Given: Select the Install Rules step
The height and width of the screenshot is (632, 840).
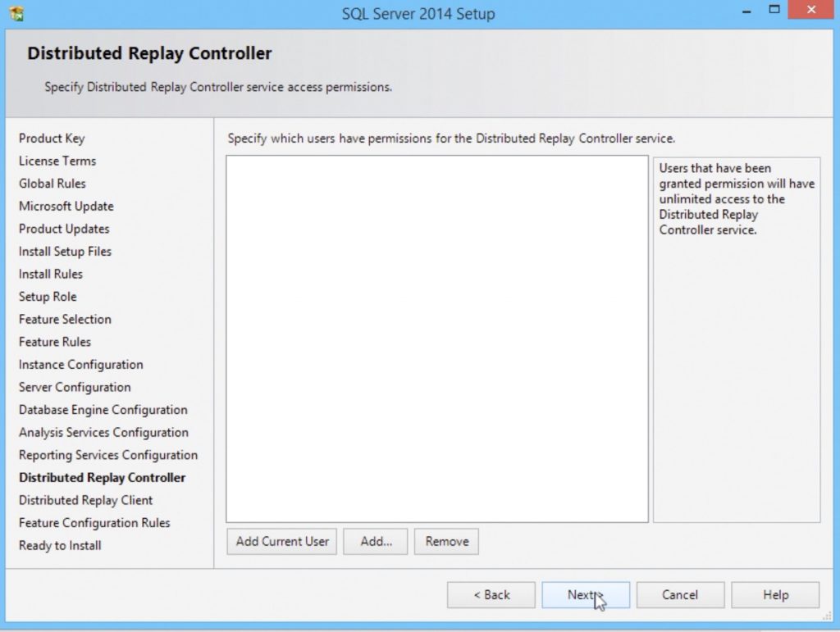Looking at the screenshot, I should (51, 274).
